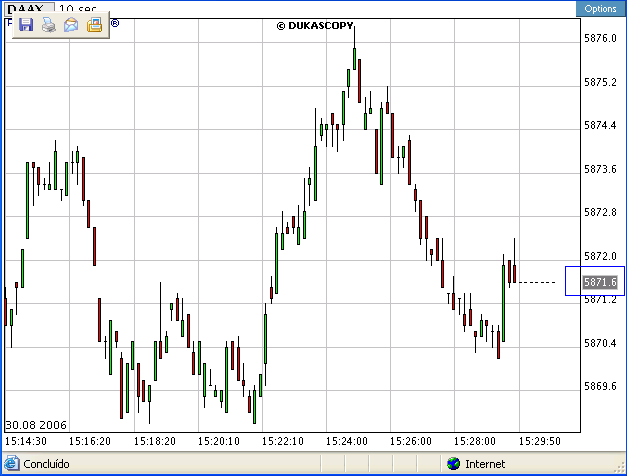Click the 15:24:00 time axis label

coord(347,441)
